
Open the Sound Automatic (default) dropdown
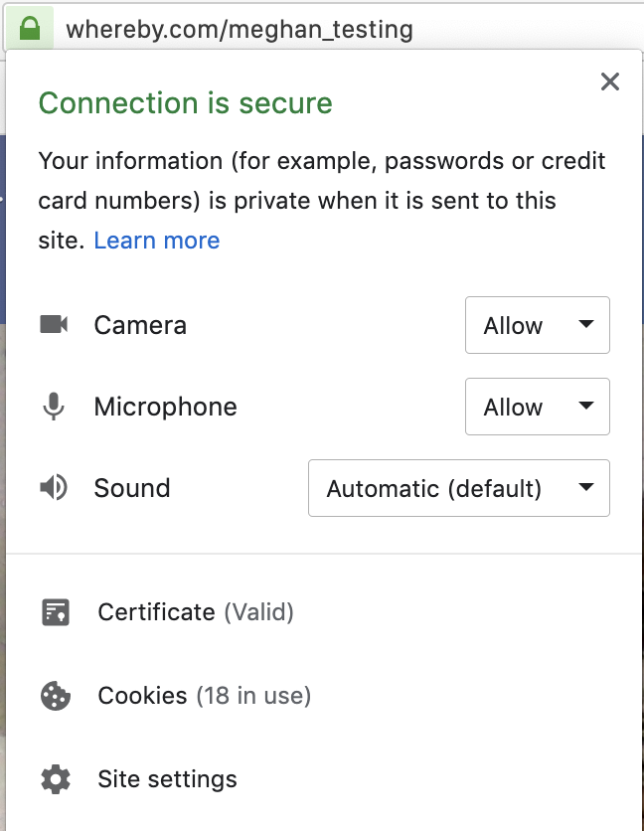(459, 488)
